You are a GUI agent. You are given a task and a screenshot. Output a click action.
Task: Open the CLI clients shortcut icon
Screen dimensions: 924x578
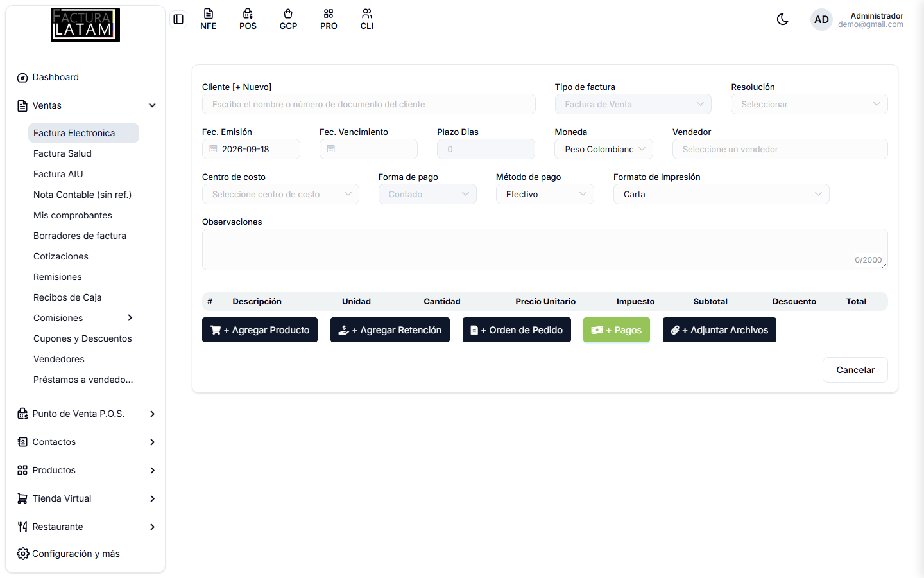[x=367, y=19]
